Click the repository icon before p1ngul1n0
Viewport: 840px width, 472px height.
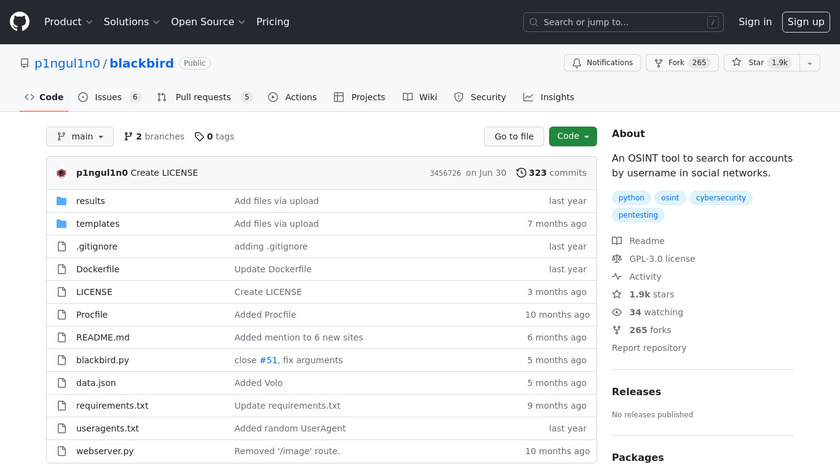coord(25,63)
